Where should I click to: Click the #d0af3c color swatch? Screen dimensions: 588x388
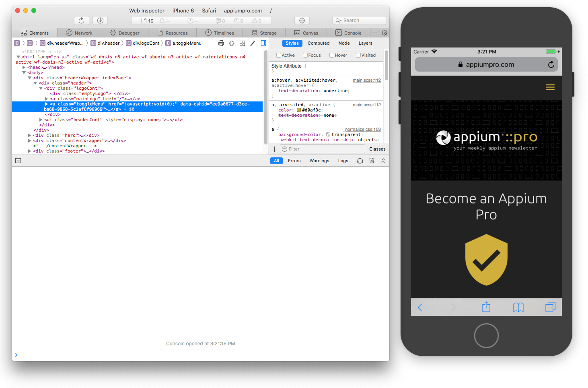pyautogui.click(x=299, y=110)
